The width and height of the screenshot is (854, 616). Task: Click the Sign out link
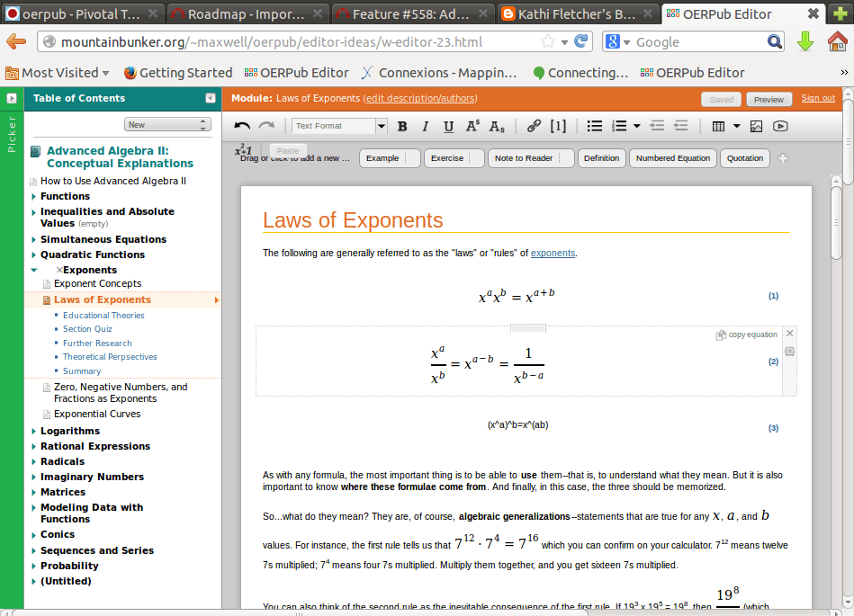[818, 99]
